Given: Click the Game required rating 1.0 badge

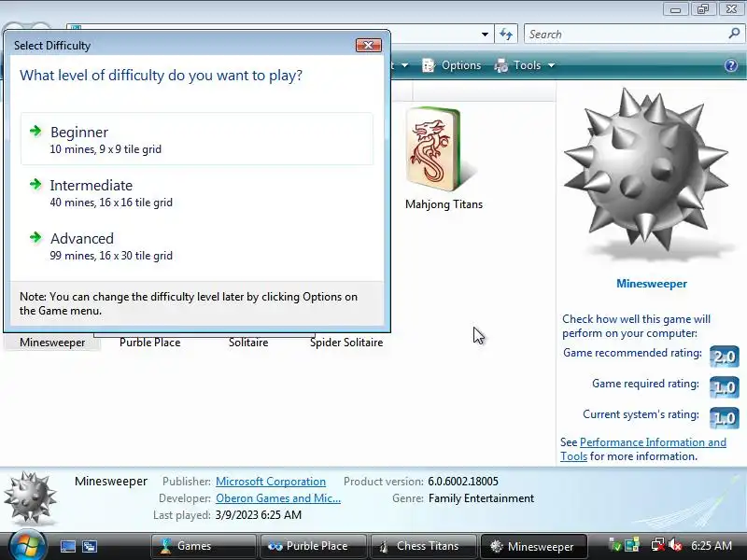Looking at the screenshot, I should click(725, 387).
